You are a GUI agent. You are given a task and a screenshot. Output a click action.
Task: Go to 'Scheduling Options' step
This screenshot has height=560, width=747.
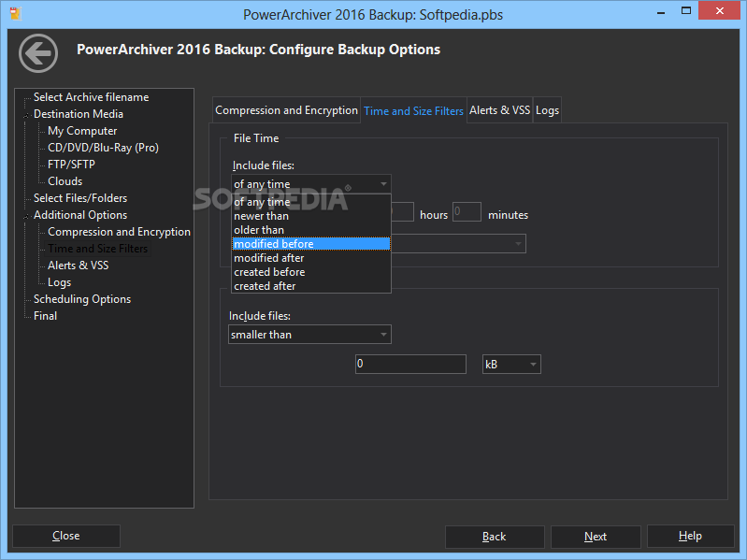click(82, 299)
